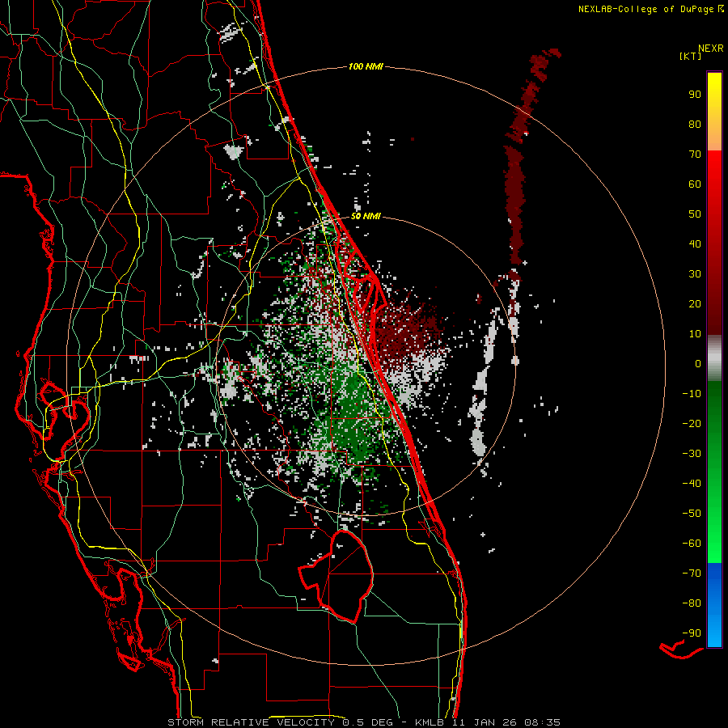
Task: Select the 0 value on the velocity scale
Action: click(698, 363)
